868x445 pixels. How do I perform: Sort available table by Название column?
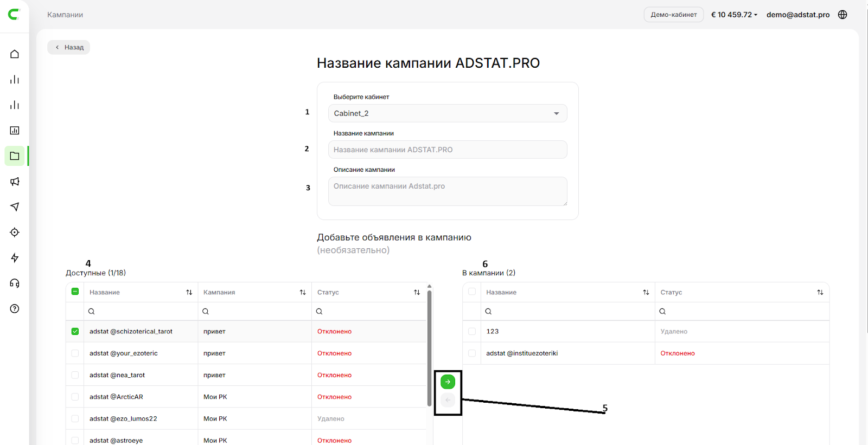[x=189, y=292]
